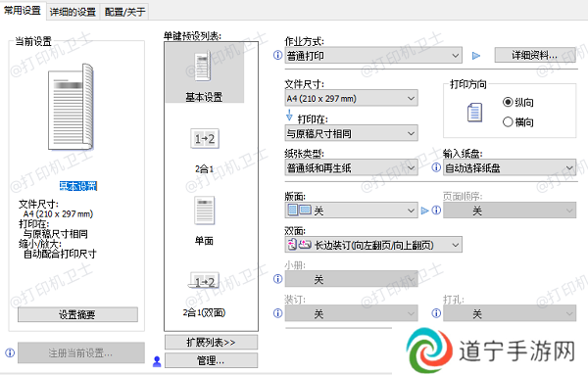Click the 详细资料... button
Image resolution: width=588 pixels, height=375 pixels.
[535, 56]
